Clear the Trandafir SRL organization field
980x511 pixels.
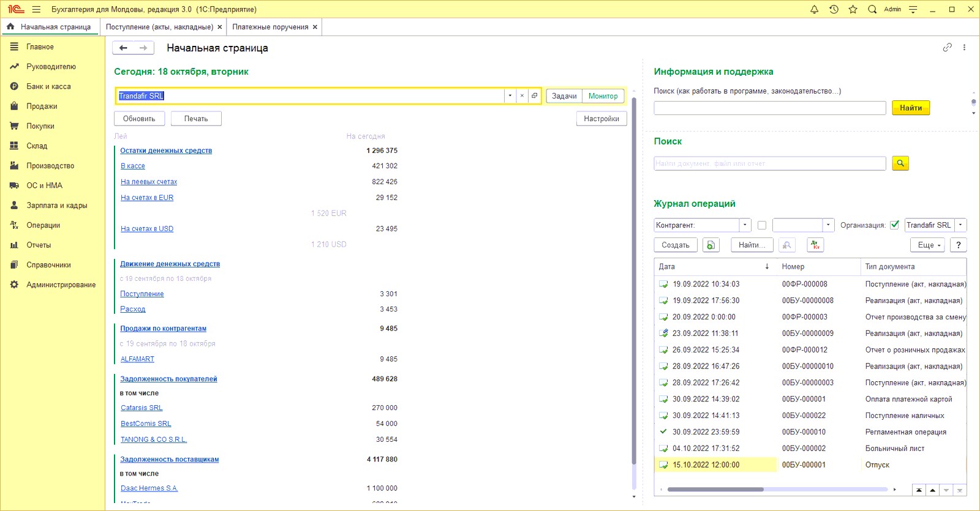(522, 96)
